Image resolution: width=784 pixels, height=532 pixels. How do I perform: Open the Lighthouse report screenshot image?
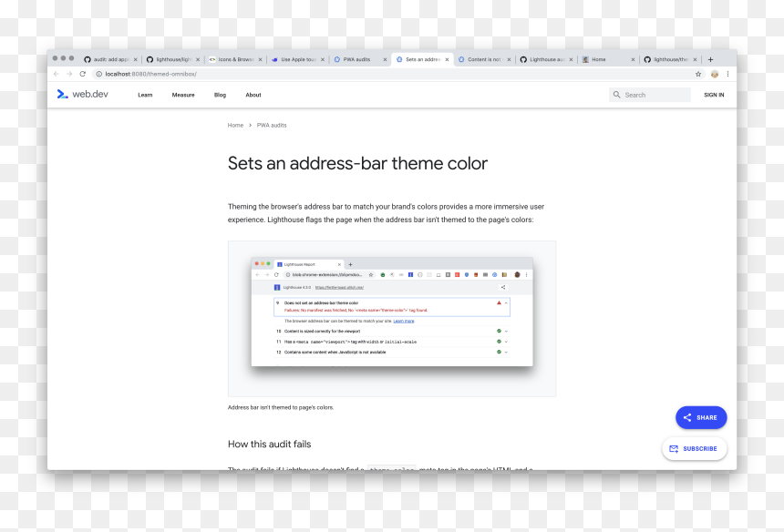[392, 319]
